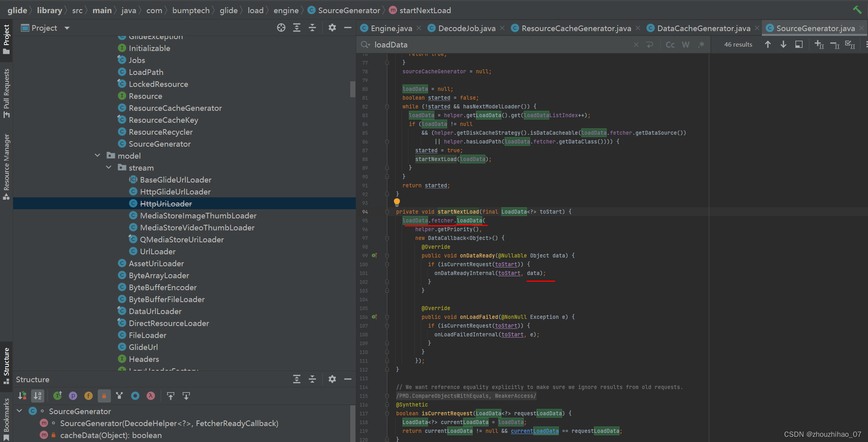Click the override gutter icon beside onDataReady
Image resolution: width=868 pixels, height=442 pixels.
[x=374, y=255]
